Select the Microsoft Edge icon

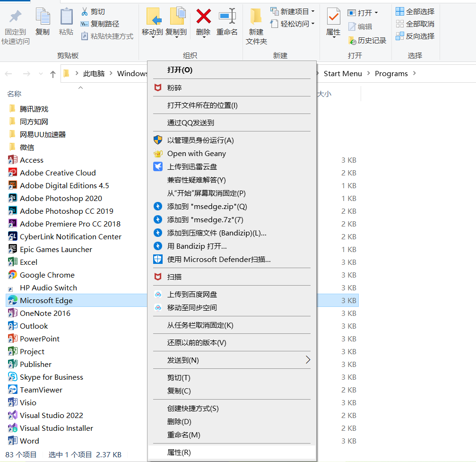click(x=13, y=300)
